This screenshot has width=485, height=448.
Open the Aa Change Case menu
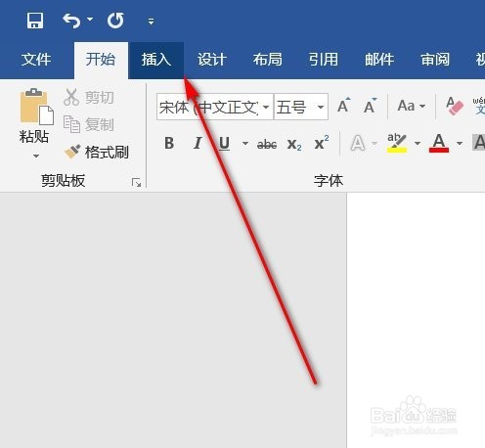(x=412, y=106)
